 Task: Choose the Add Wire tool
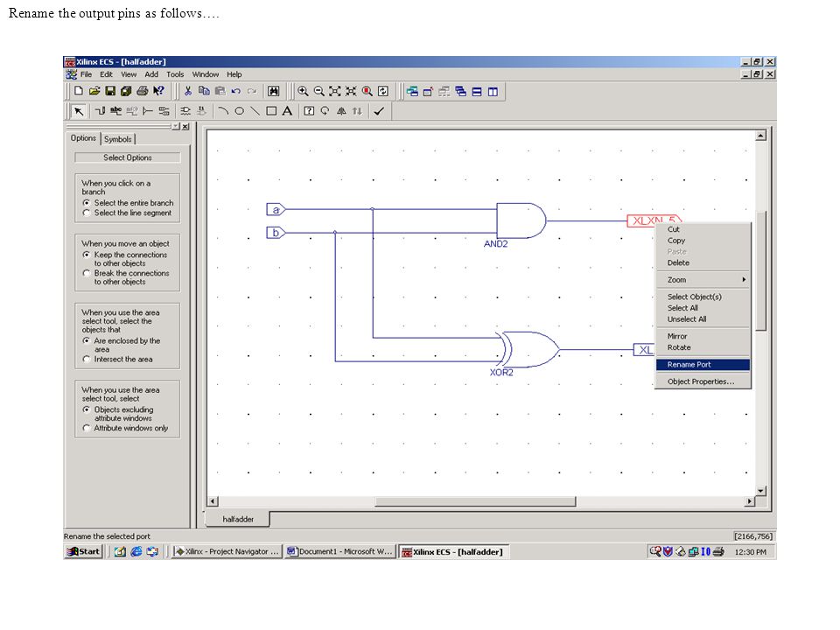pyautogui.click(x=100, y=111)
